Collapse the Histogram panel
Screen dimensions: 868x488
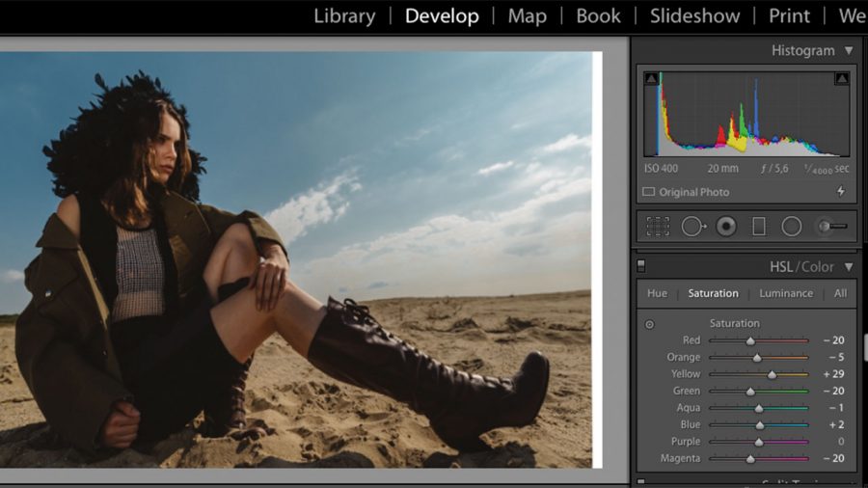tap(849, 50)
